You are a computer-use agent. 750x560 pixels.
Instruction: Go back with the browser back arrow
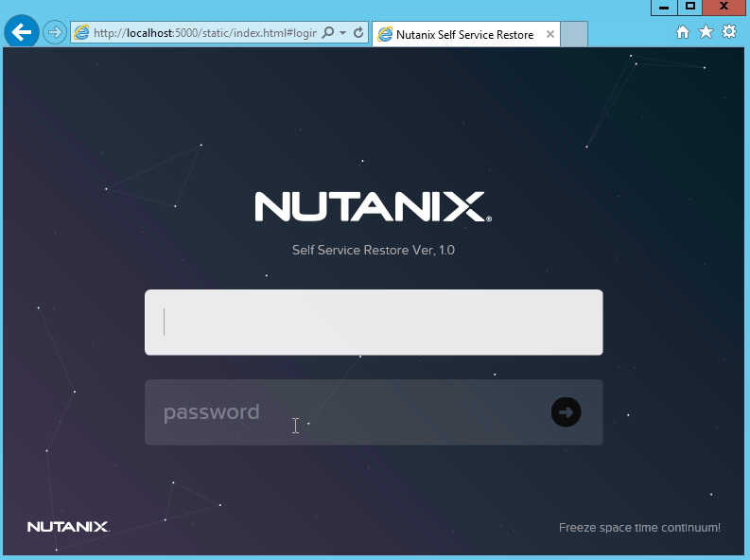tap(21, 32)
